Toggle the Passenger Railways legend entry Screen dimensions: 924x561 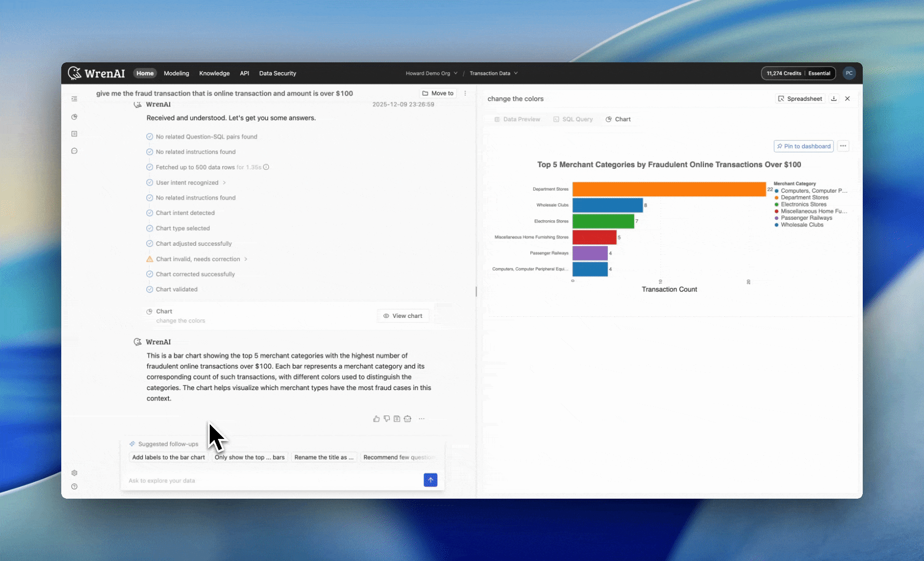tap(806, 218)
